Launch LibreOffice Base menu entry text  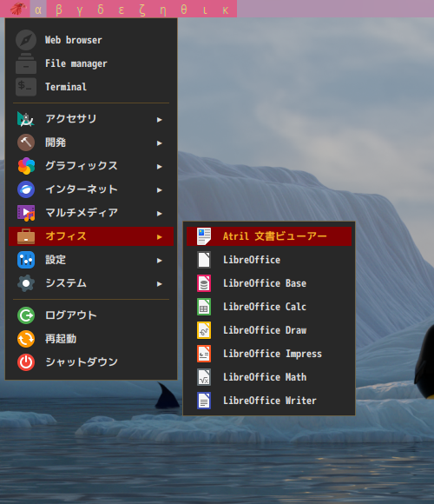click(x=265, y=283)
